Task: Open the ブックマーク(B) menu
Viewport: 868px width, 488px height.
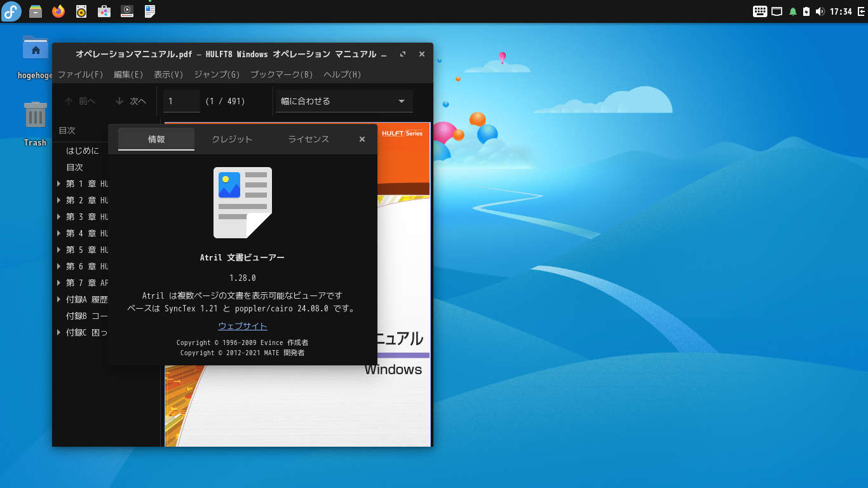Action: click(281, 74)
